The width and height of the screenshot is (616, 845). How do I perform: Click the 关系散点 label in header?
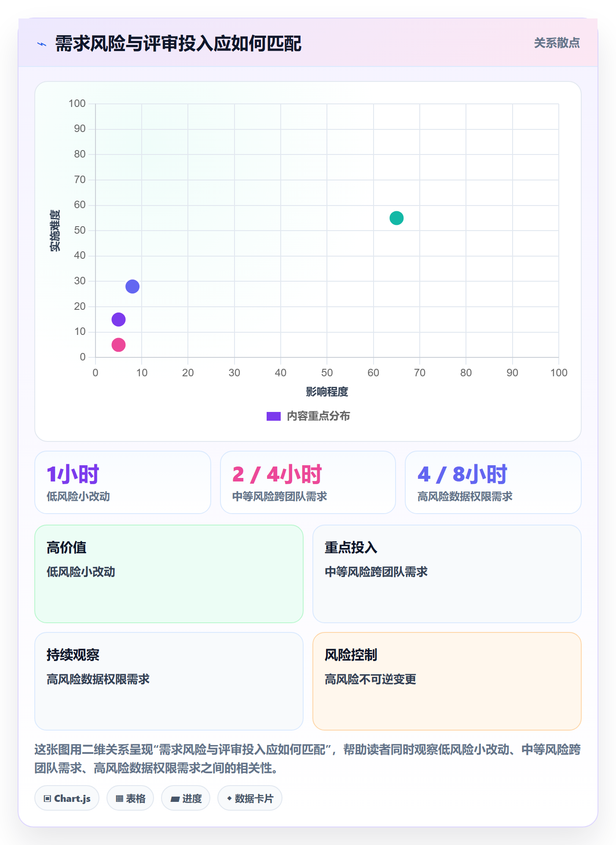click(557, 43)
